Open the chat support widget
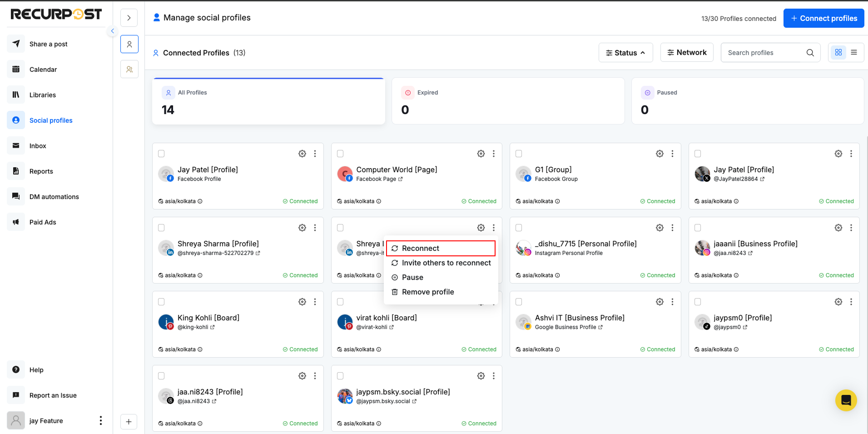Viewport: 868px width, 434px height. tap(846, 400)
